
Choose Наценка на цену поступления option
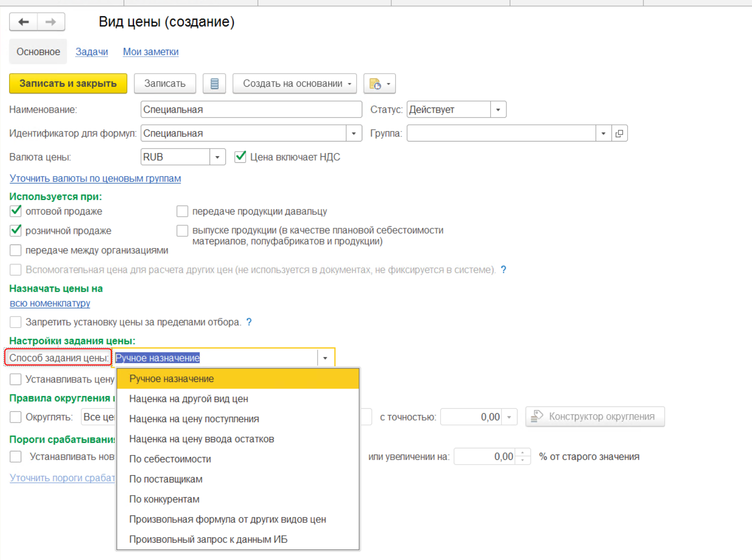pyautogui.click(x=194, y=419)
